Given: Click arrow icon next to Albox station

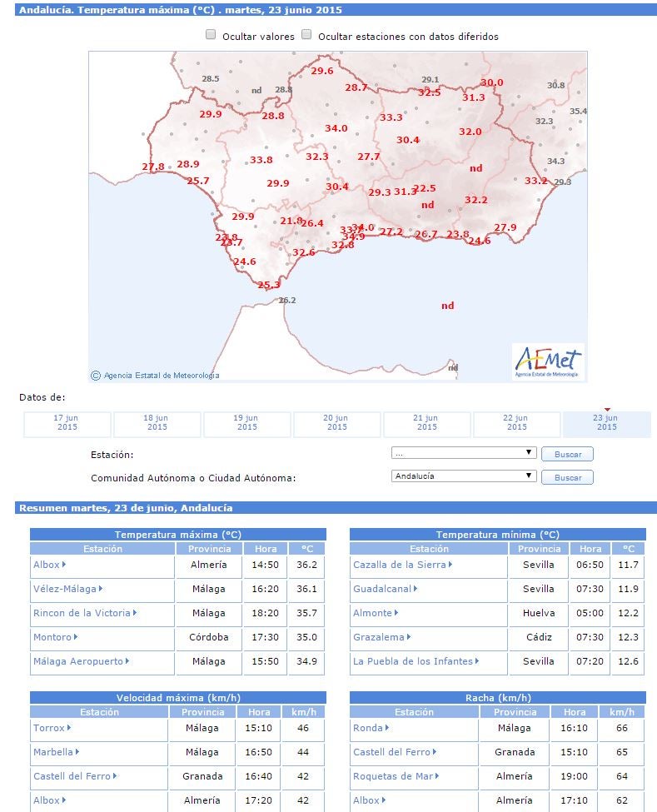Looking at the screenshot, I should pyautogui.click(x=64, y=565).
